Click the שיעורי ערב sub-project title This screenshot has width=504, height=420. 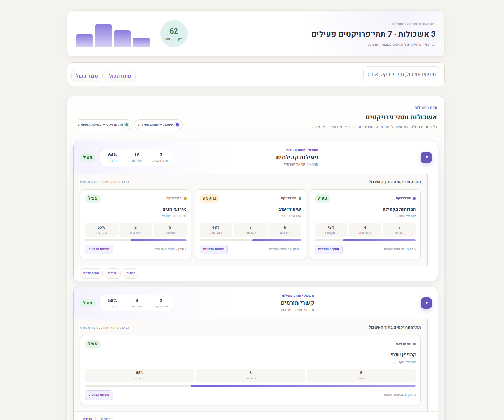pyautogui.click(x=290, y=209)
